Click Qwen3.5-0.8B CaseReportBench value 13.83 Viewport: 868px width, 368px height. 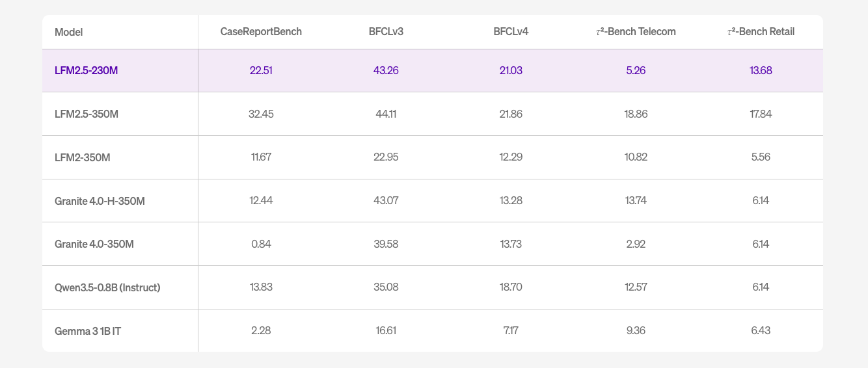click(261, 287)
